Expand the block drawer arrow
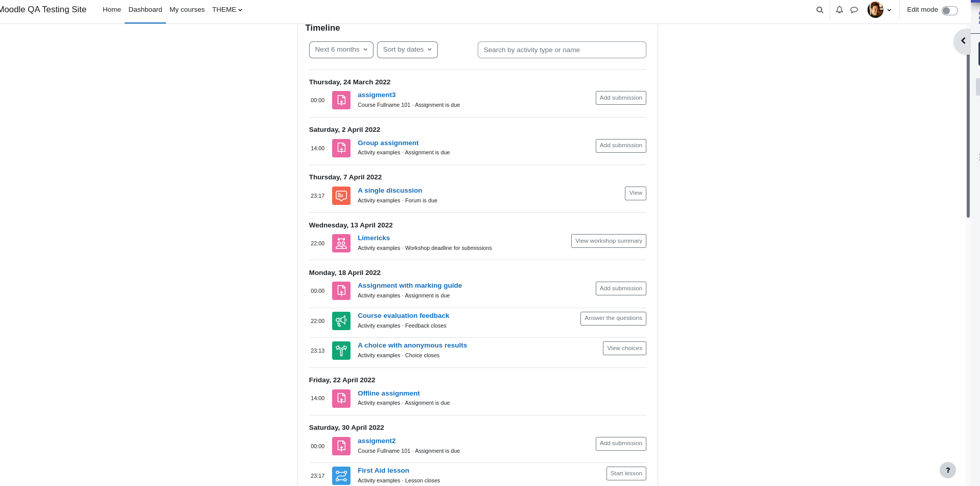 [x=963, y=41]
